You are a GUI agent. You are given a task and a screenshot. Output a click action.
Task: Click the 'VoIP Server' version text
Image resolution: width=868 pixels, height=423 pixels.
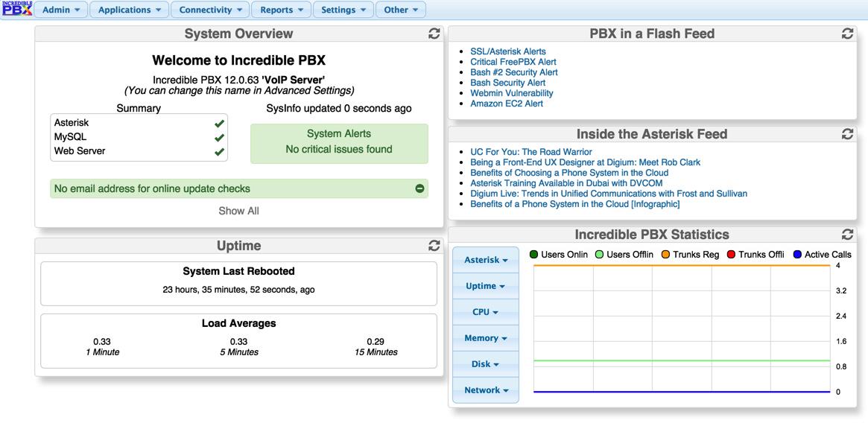click(x=238, y=80)
